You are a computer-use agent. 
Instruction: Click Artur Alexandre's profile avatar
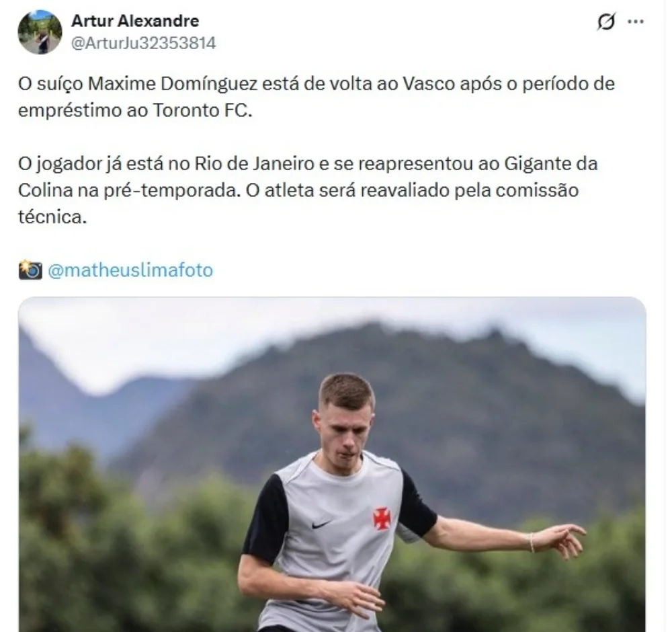pyautogui.click(x=40, y=32)
